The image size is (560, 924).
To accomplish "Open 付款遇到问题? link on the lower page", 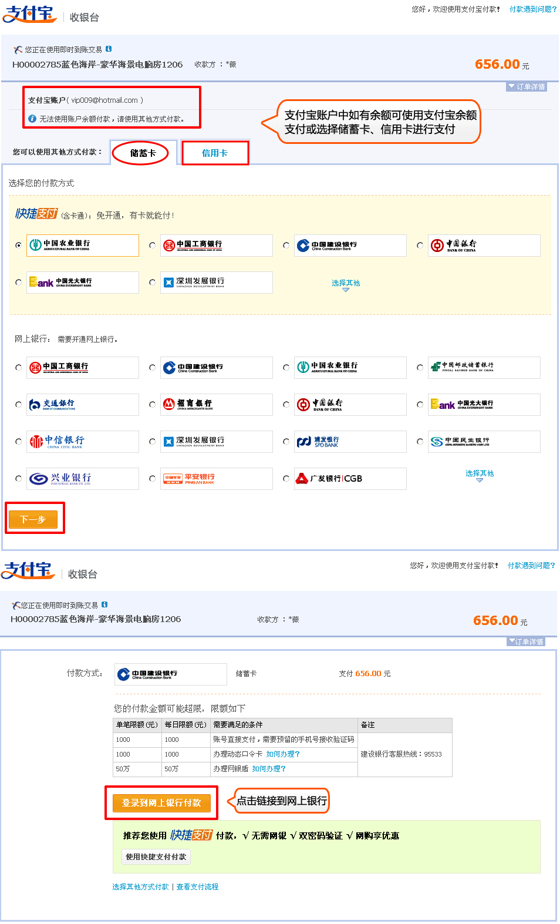I will pos(531,566).
